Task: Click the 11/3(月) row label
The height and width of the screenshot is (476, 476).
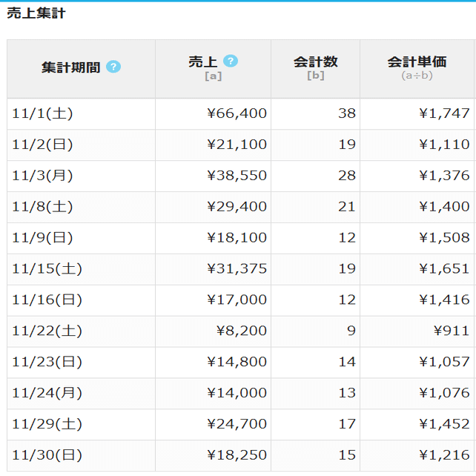Action: [x=43, y=176]
